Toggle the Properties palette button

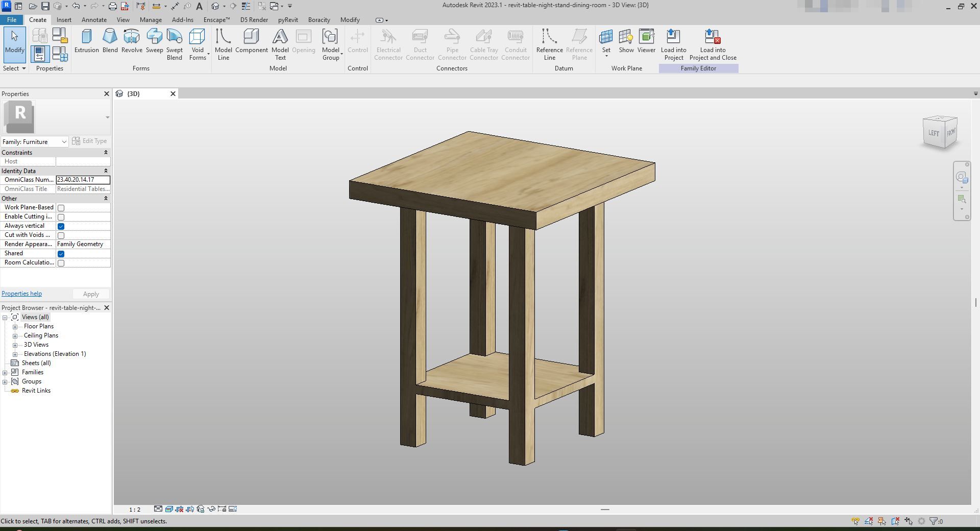click(x=40, y=54)
